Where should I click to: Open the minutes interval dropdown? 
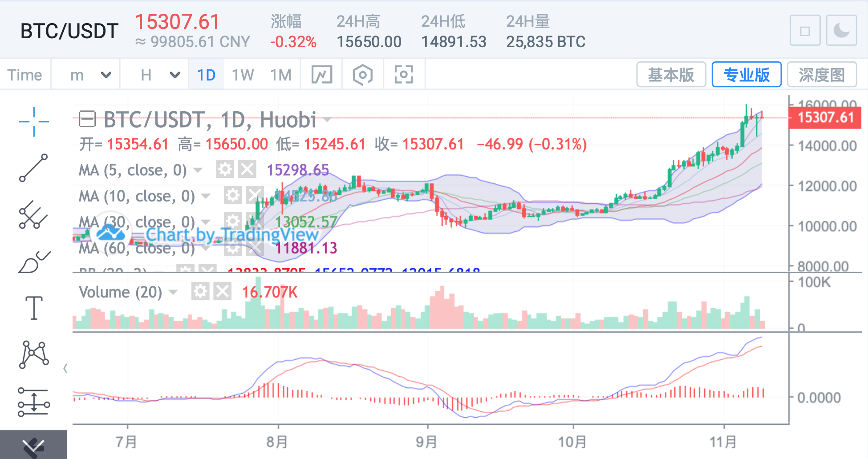tap(105, 75)
